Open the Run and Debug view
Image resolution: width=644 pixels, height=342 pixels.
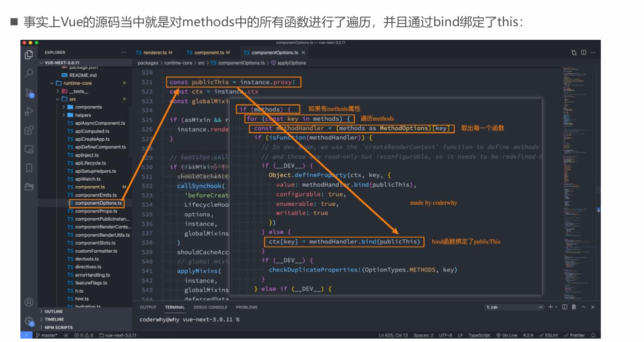click(x=29, y=111)
